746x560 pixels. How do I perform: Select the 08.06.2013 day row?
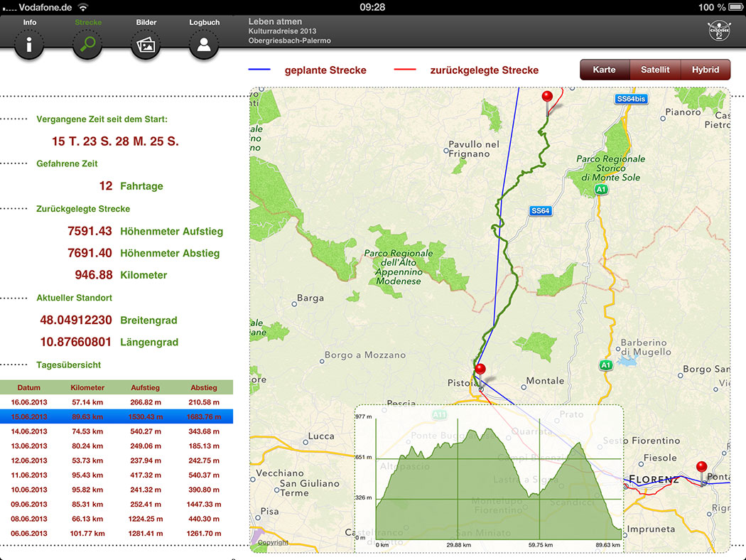point(117,519)
